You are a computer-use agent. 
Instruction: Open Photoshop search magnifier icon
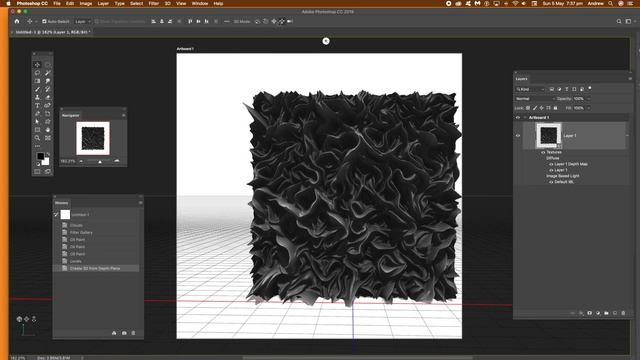619,21
